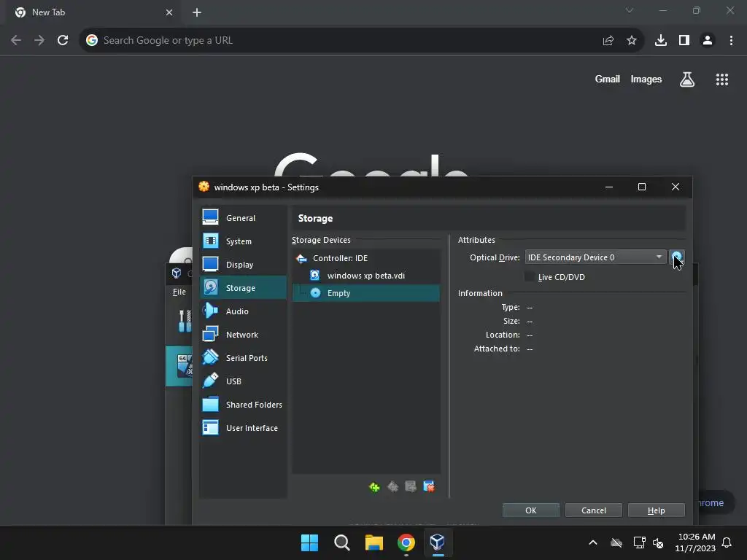The width and height of the screenshot is (747, 560).
Task: Open User Interface settings category
Action: point(243,427)
